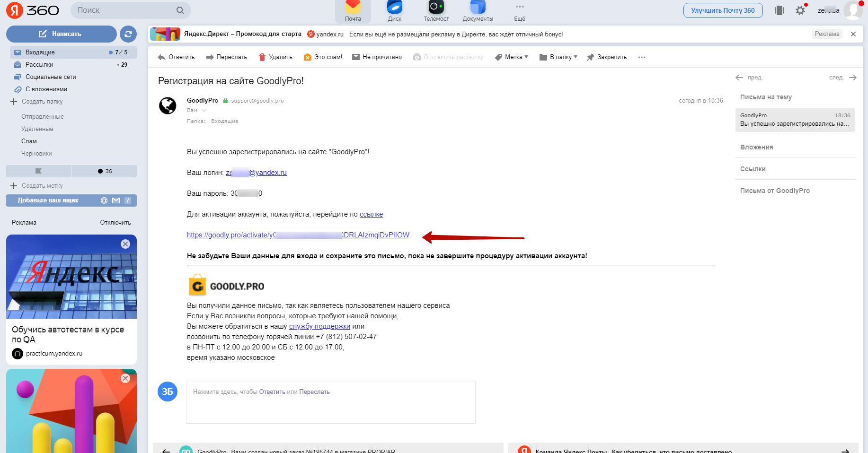The width and height of the screenshot is (868, 453).
Task: Open the Телемост service tab
Action: [x=436, y=11]
